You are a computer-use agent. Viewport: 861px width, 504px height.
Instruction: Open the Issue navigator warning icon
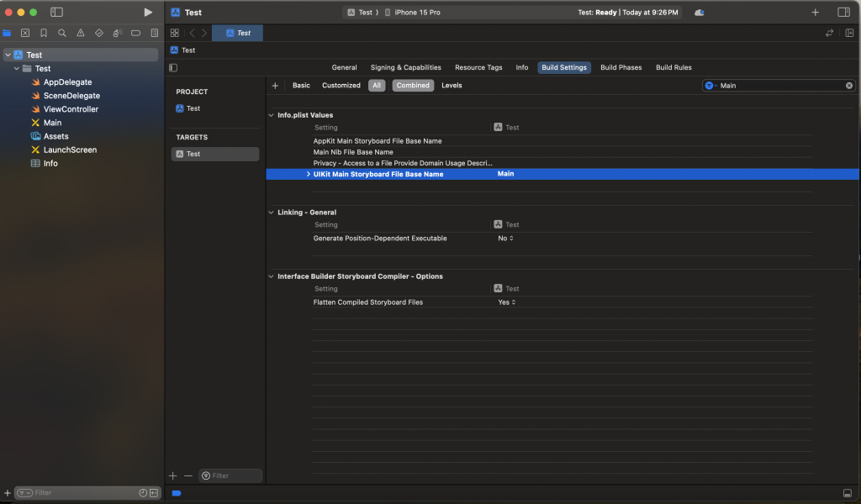(x=81, y=33)
